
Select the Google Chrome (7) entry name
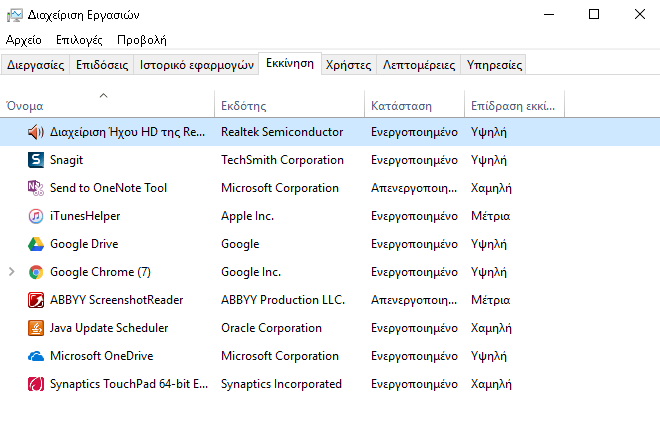(x=100, y=272)
